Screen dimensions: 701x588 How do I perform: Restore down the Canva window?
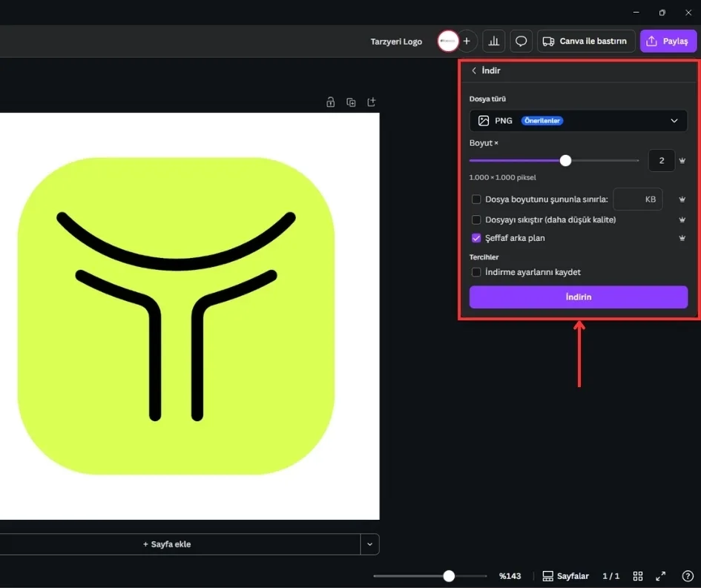pyautogui.click(x=662, y=13)
